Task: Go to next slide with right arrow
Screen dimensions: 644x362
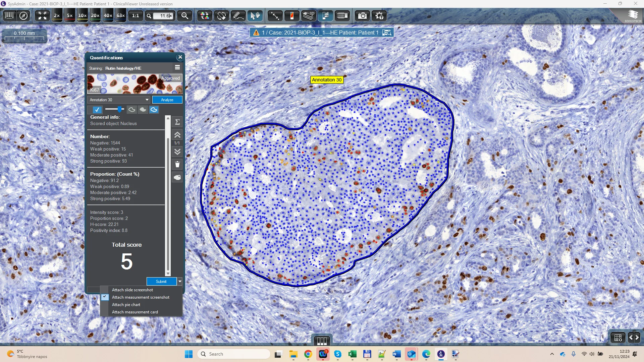Action: pyautogui.click(x=637, y=338)
